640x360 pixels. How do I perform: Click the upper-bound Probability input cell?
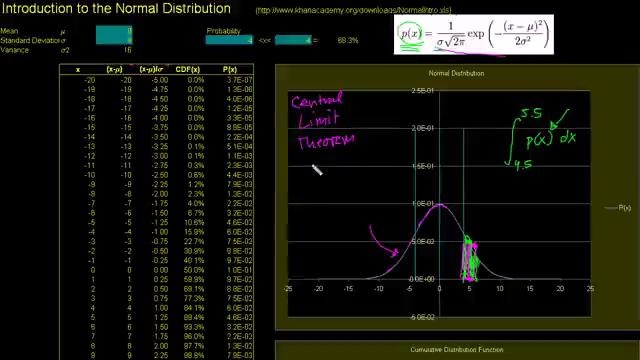pos(293,40)
